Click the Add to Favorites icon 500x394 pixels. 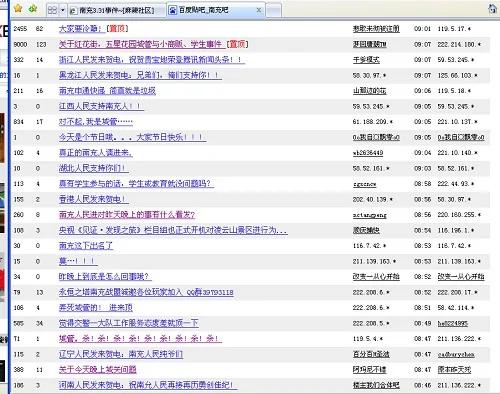[x=33, y=8]
